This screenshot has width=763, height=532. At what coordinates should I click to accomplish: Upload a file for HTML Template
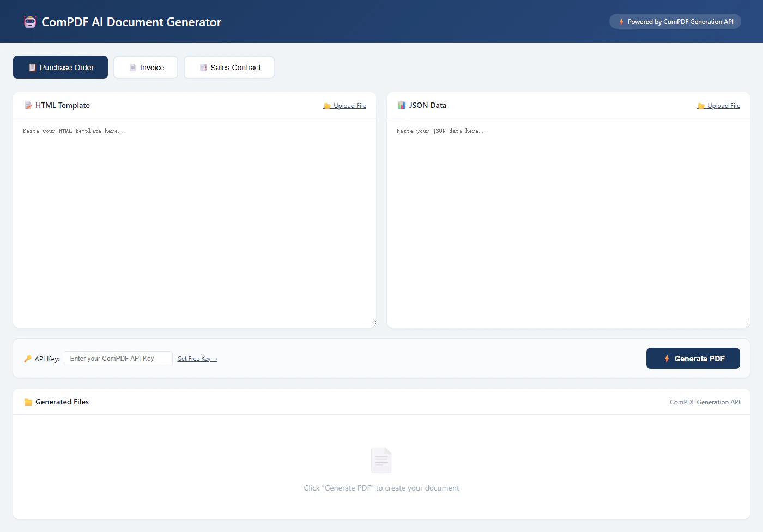345,106
